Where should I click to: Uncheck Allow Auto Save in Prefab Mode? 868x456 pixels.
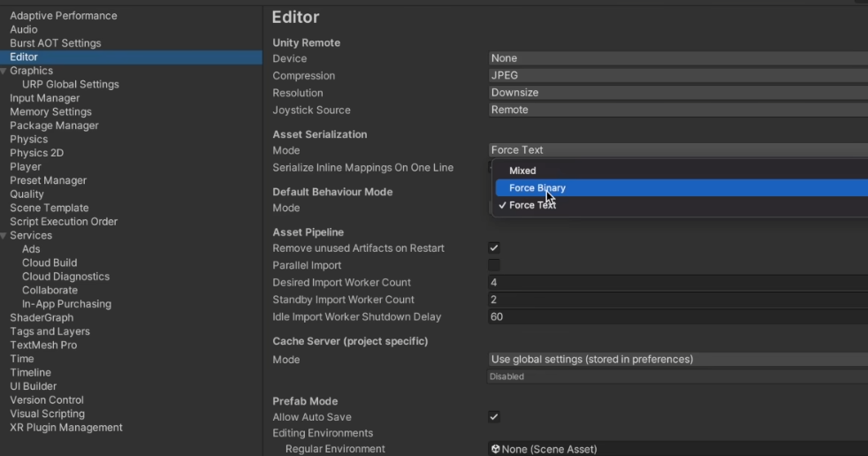pos(494,417)
